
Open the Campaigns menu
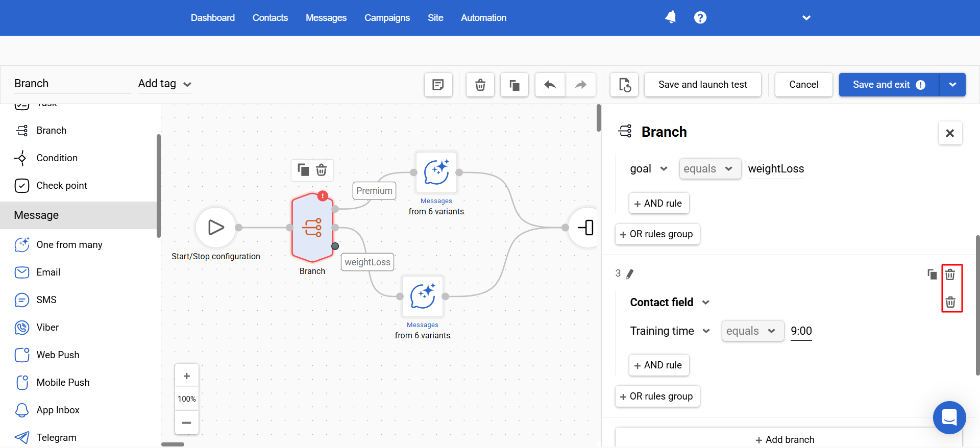[387, 18]
